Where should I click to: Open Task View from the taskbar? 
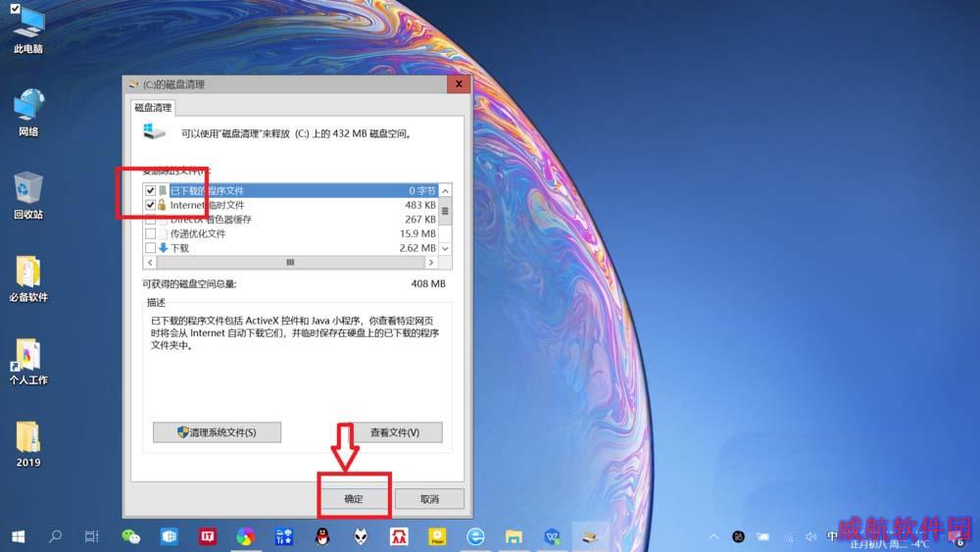click(x=92, y=536)
